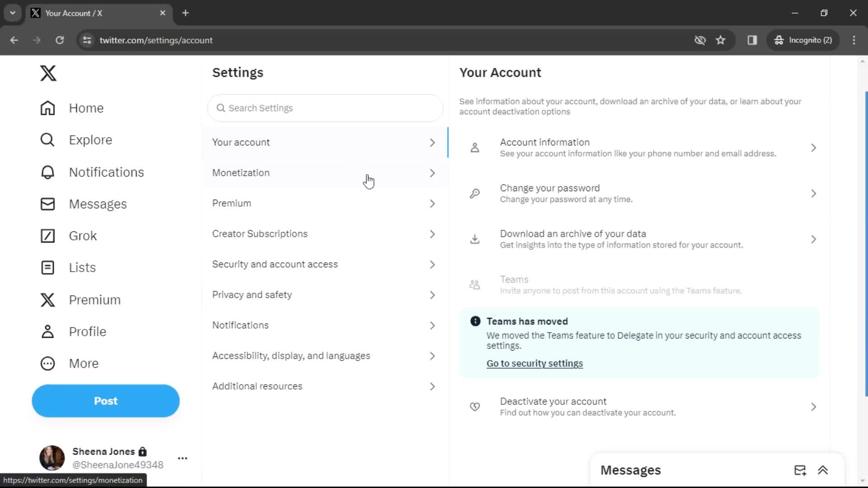Click the Grok pencil icon
Image resolution: width=868 pixels, height=488 pixels.
click(47, 235)
